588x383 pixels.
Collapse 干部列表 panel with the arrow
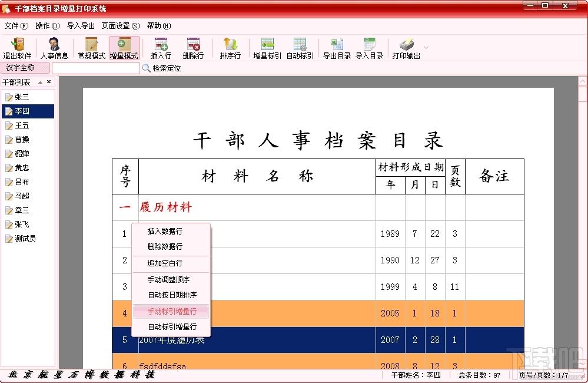40,82
